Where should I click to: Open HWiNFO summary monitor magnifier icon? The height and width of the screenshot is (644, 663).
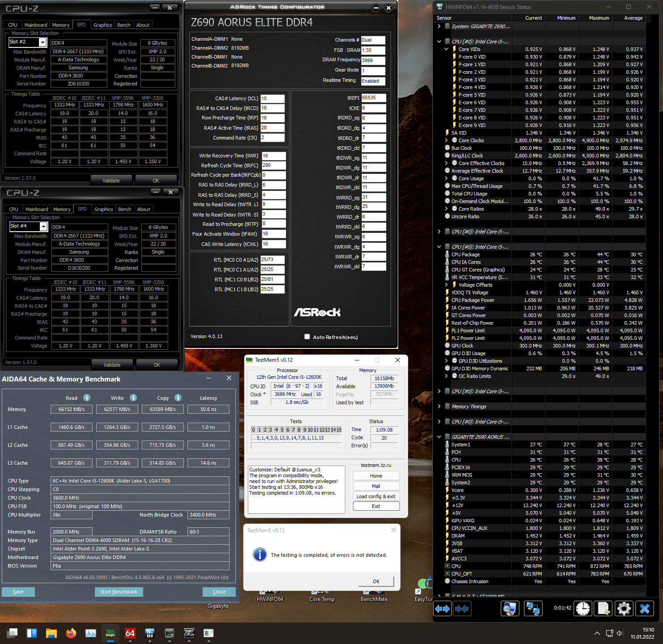click(510, 609)
